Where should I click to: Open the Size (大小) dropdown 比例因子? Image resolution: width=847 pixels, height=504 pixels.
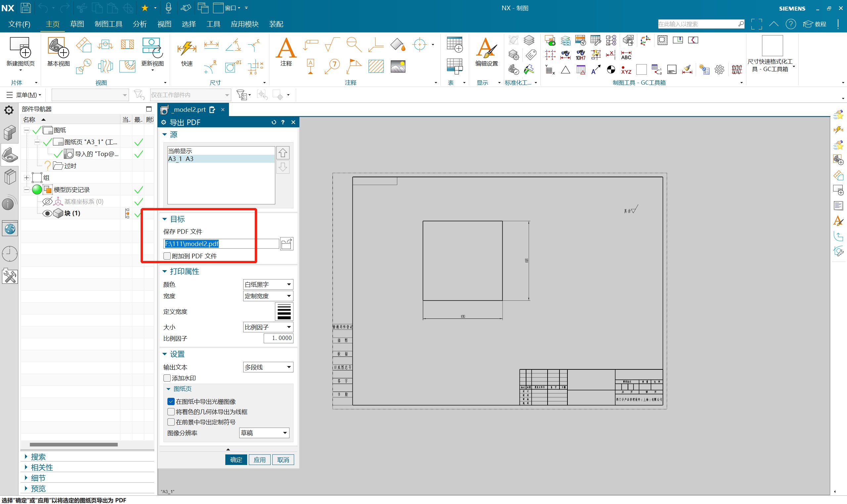click(268, 327)
